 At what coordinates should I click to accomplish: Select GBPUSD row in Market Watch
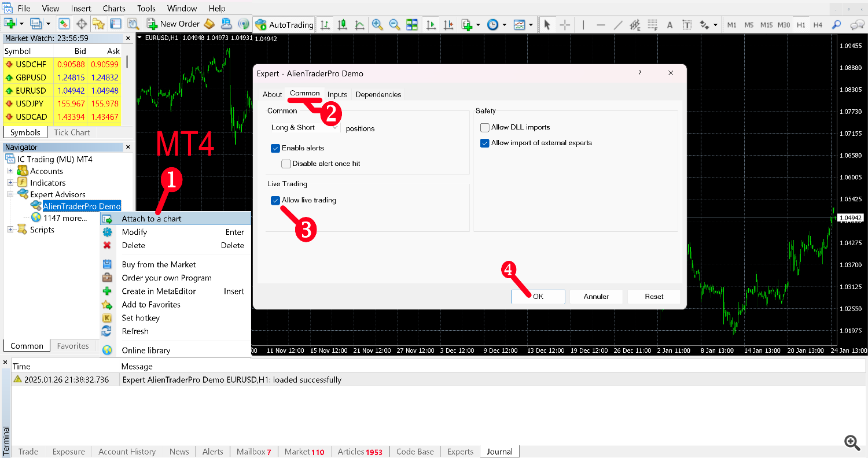(x=62, y=77)
